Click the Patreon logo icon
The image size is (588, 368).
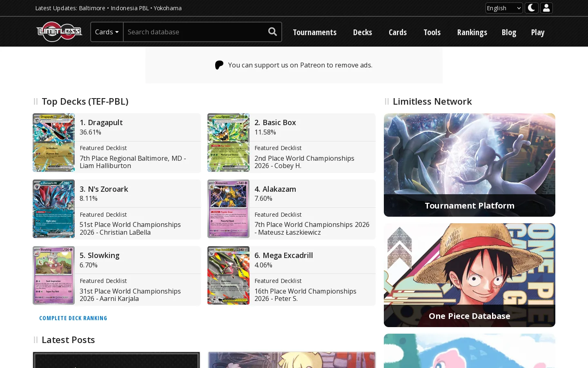coord(219,65)
